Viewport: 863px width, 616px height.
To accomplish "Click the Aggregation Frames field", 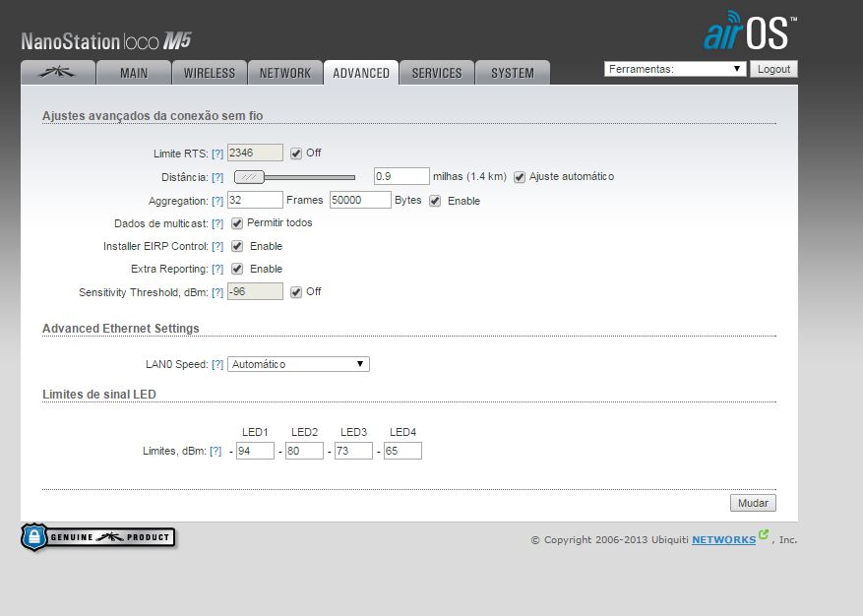I will tap(256, 200).
